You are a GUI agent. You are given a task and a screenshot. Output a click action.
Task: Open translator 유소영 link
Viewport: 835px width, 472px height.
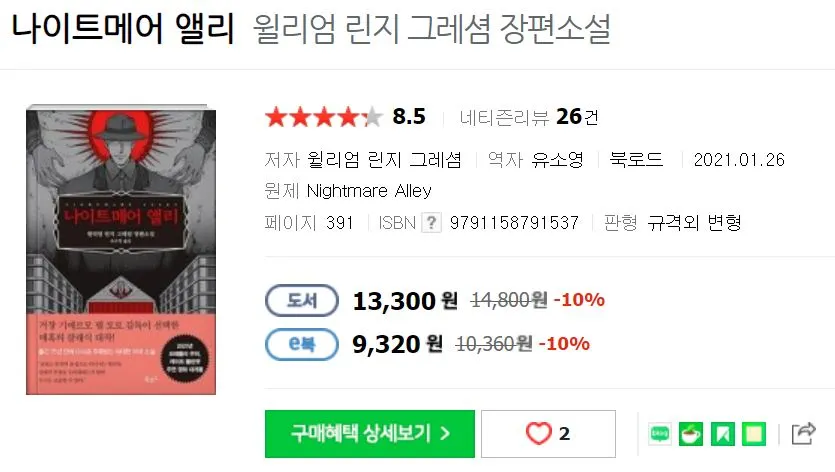pyautogui.click(x=558, y=160)
